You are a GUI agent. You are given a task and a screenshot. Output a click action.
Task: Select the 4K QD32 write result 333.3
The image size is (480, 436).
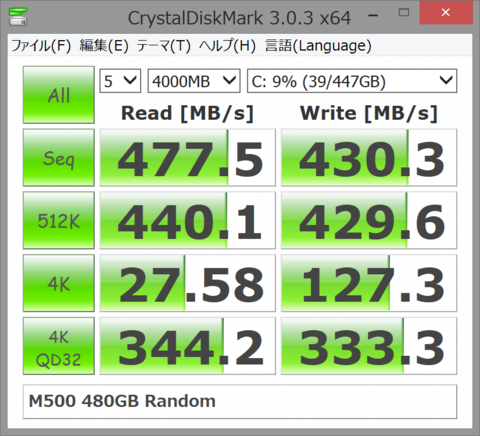point(369,346)
